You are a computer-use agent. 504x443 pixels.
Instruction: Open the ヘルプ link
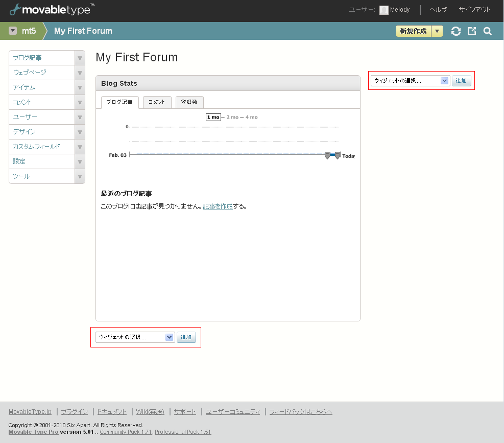click(438, 10)
